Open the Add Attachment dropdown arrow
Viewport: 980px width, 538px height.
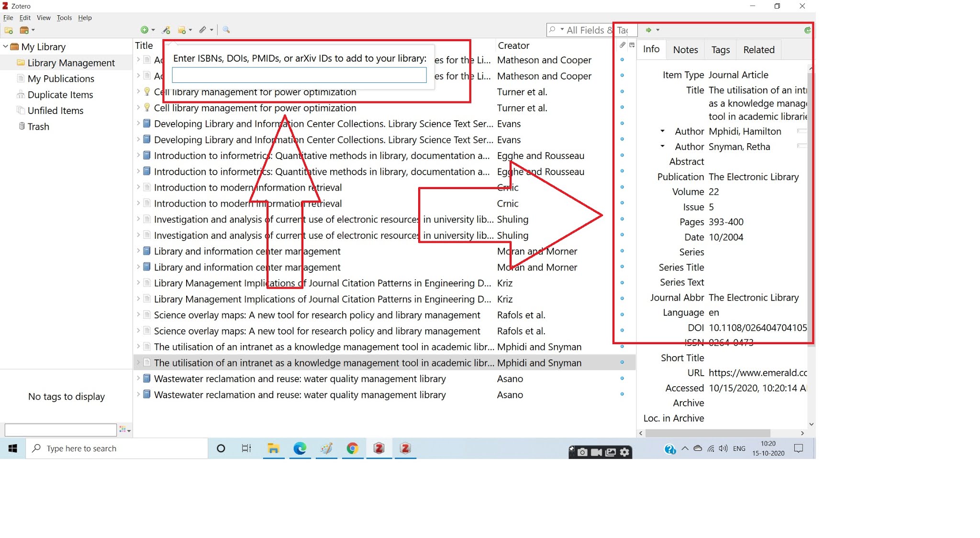tap(212, 30)
